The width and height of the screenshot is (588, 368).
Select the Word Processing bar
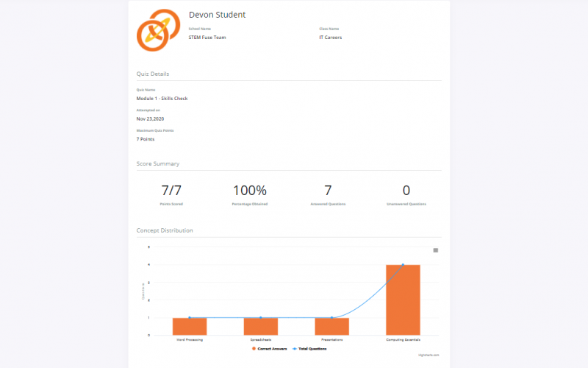(x=190, y=326)
